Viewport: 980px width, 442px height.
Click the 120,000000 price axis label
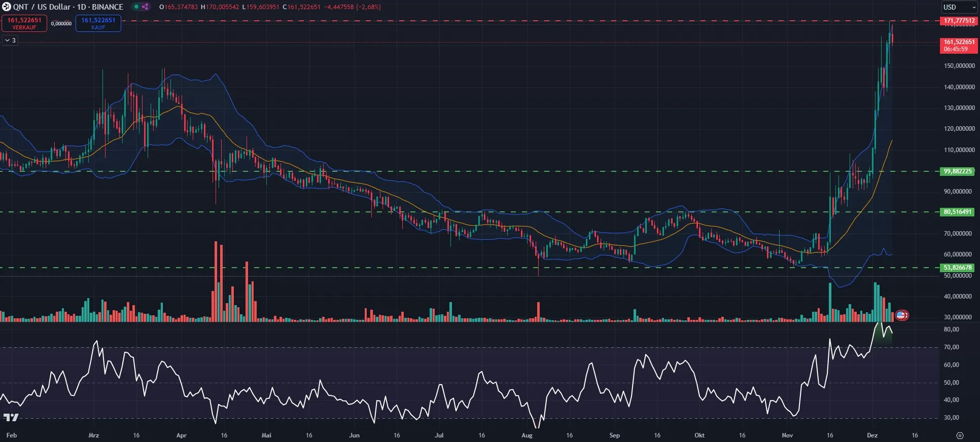(959, 129)
